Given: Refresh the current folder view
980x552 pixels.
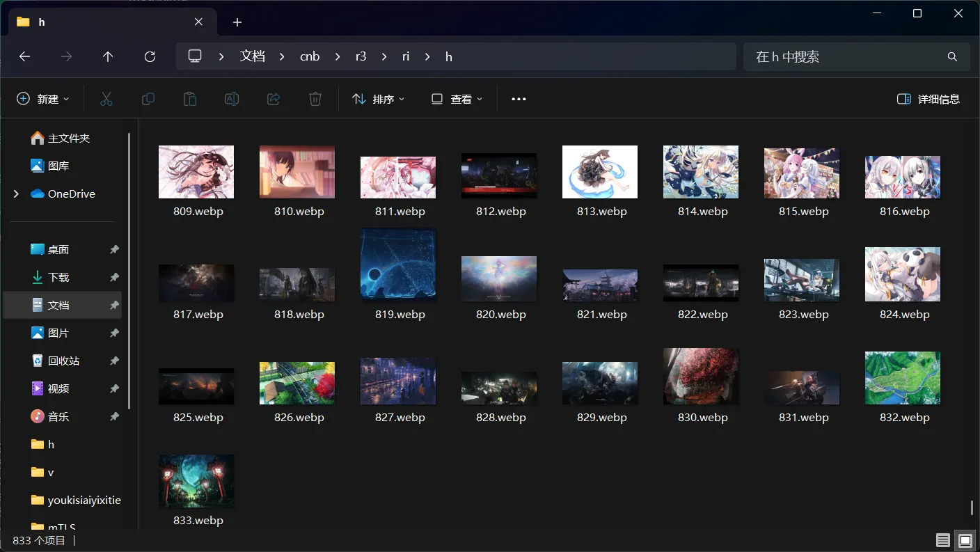Looking at the screenshot, I should coord(150,56).
